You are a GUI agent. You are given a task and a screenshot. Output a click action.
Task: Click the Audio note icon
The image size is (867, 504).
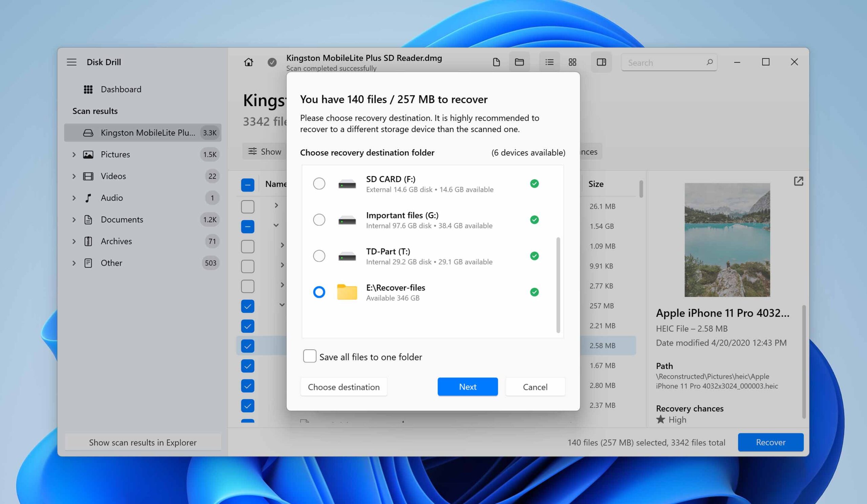click(x=88, y=198)
